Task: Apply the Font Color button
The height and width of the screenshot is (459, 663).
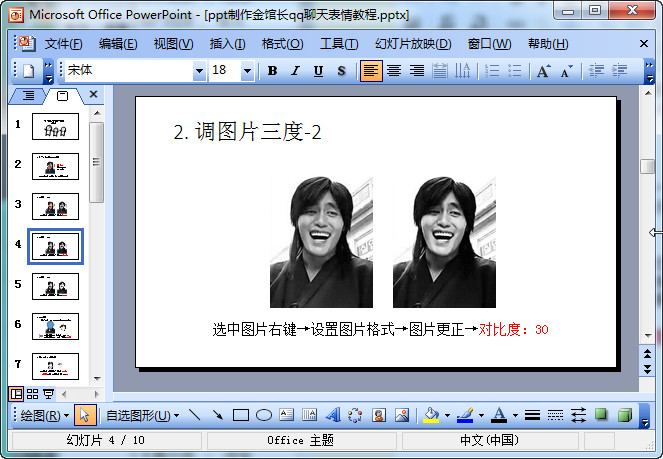Action: coord(499,415)
